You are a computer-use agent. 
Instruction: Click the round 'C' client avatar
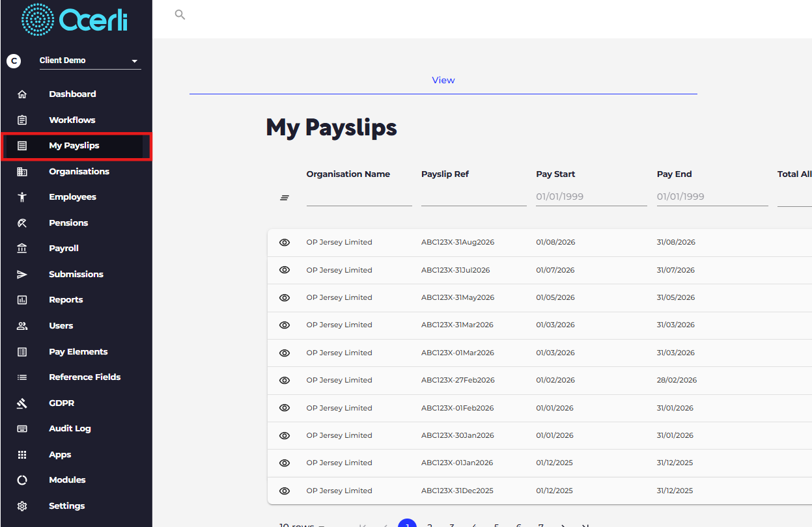tap(14, 61)
